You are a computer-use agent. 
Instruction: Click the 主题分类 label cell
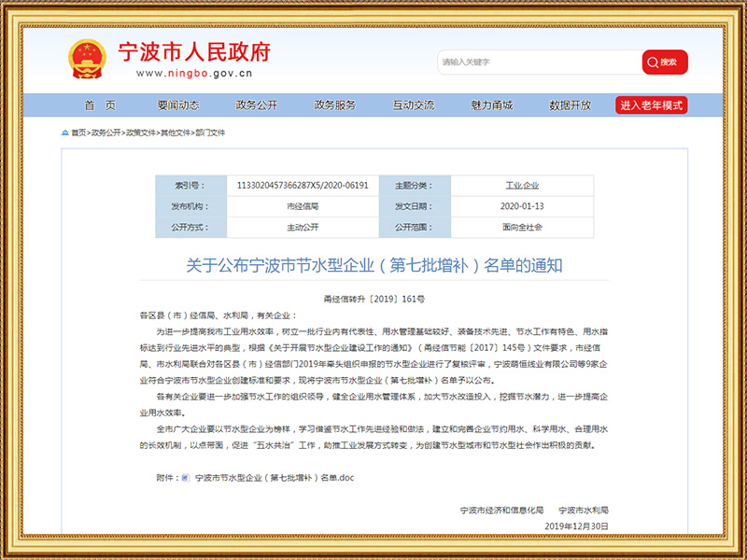(415, 186)
